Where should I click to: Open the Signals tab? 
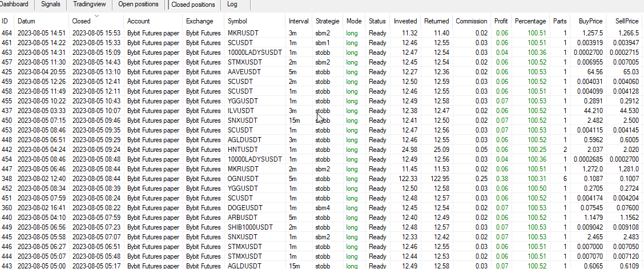click(x=50, y=4)
